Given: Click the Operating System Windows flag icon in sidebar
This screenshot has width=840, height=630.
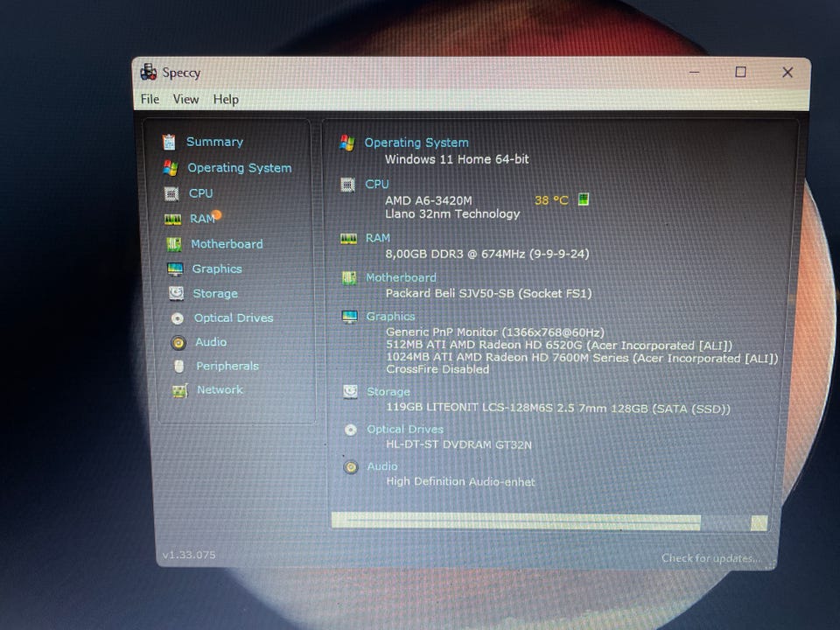Looking at the screenshot, I should tap(171, 168).
